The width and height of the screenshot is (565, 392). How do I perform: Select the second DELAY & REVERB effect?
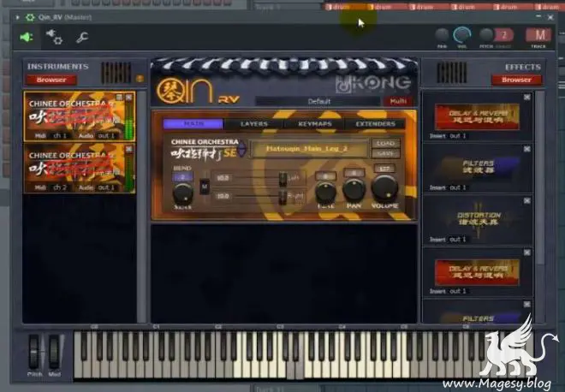[477, 272]
